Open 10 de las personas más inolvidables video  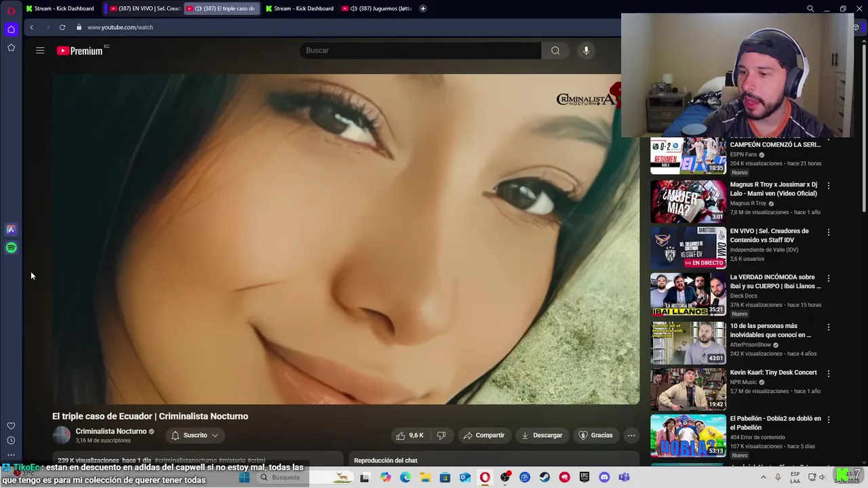[x=688, y=343]
